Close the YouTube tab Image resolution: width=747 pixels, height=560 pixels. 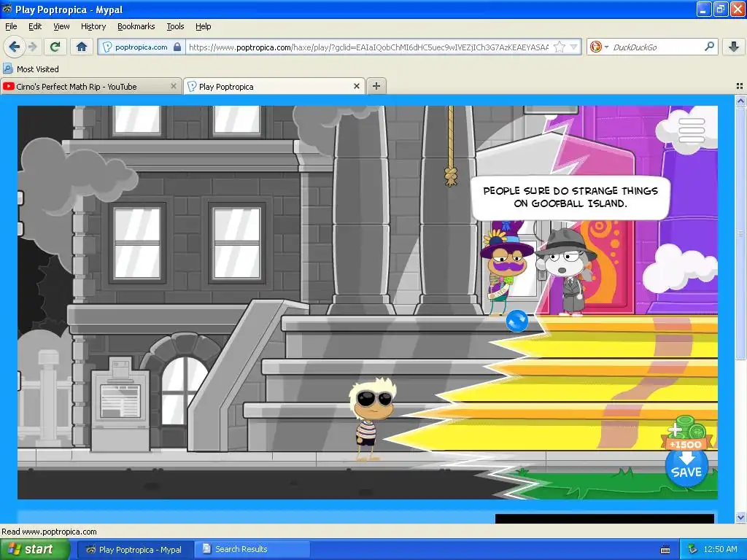pos(174,86)
